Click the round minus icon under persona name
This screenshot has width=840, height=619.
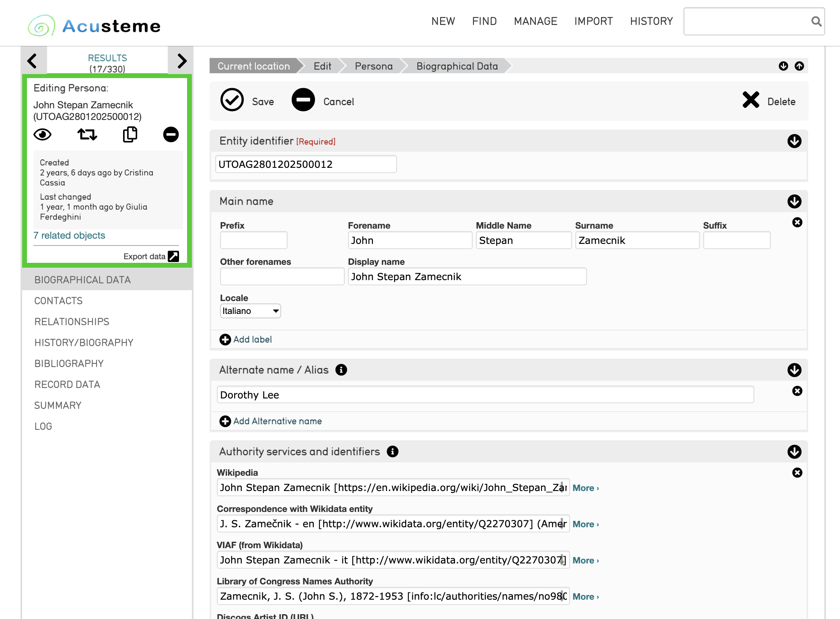click(171, 134)
